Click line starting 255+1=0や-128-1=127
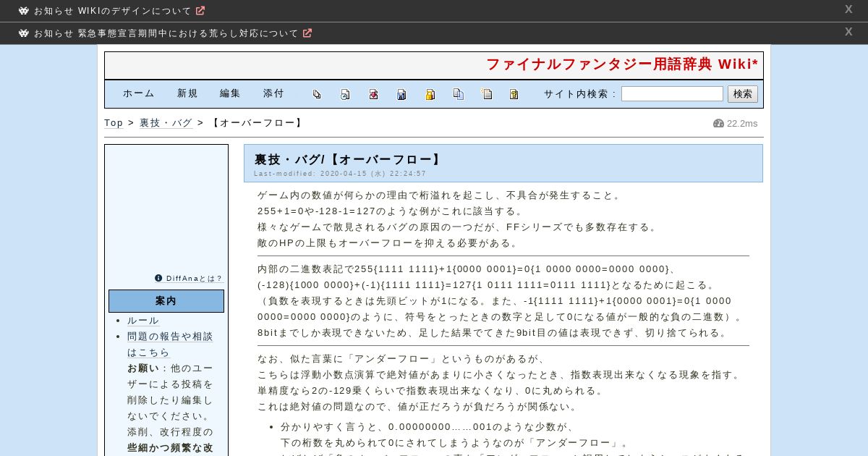This screenshot has width=868, height=456. tap(391, 211)
